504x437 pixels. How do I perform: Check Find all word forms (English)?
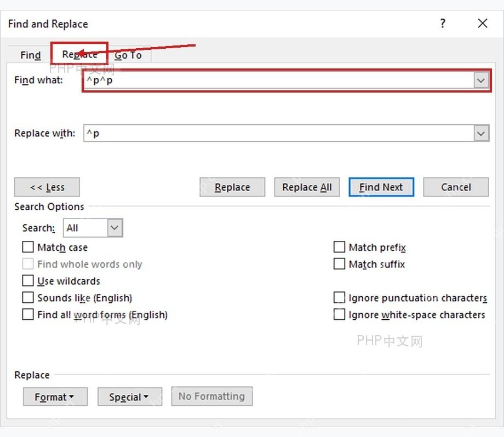(x=28, y=314)
